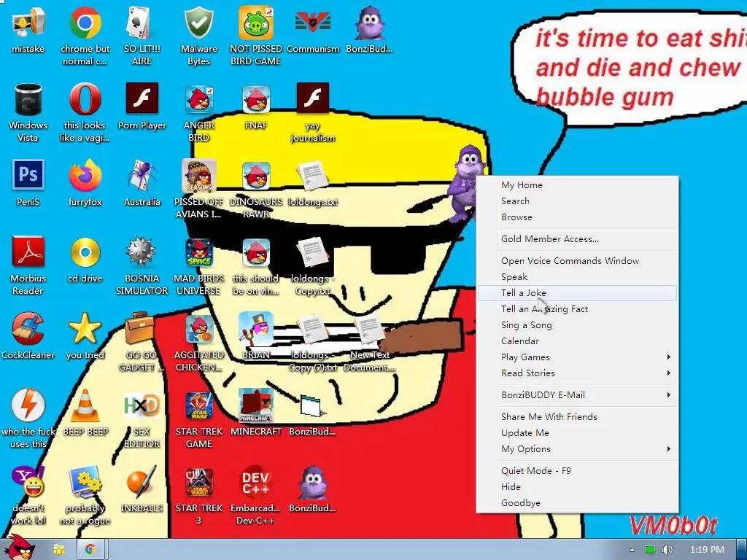The image size is (747, 560).
Task: Launch the INKBALLS desktop icon
Action: [142, 482]
